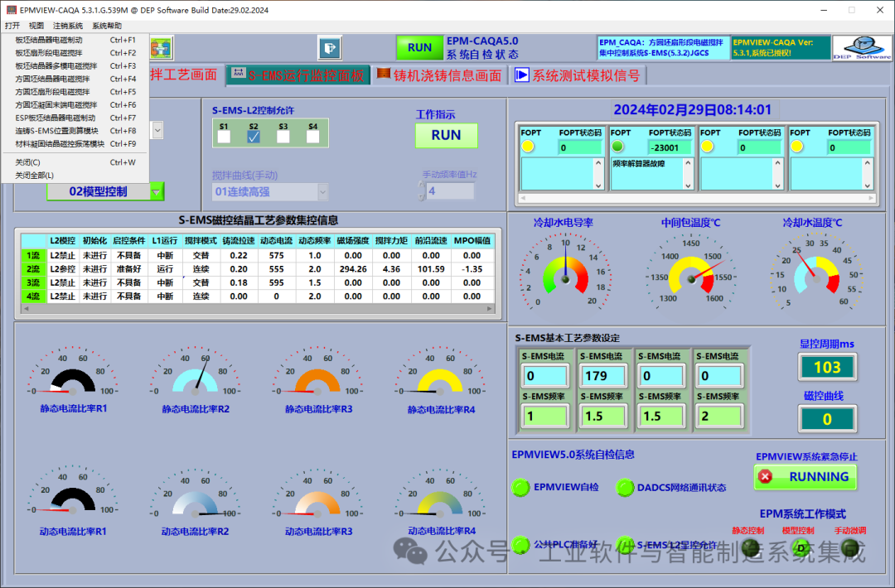Click the green FOPT indicator beside code -23001
895x588 pixels.
click(x=617, y=147)
